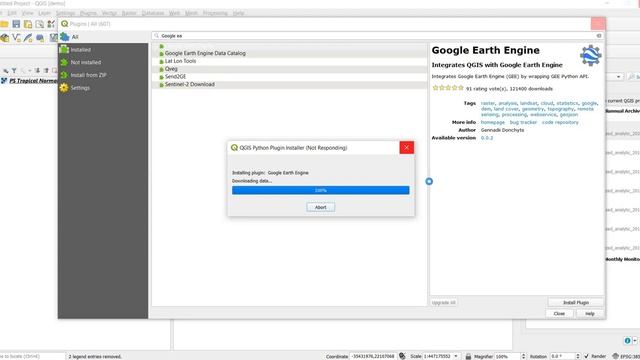Select the Sentinel-2 Download plugin
This screenshot has width=640, height=360.
click(x=289, y=84)
